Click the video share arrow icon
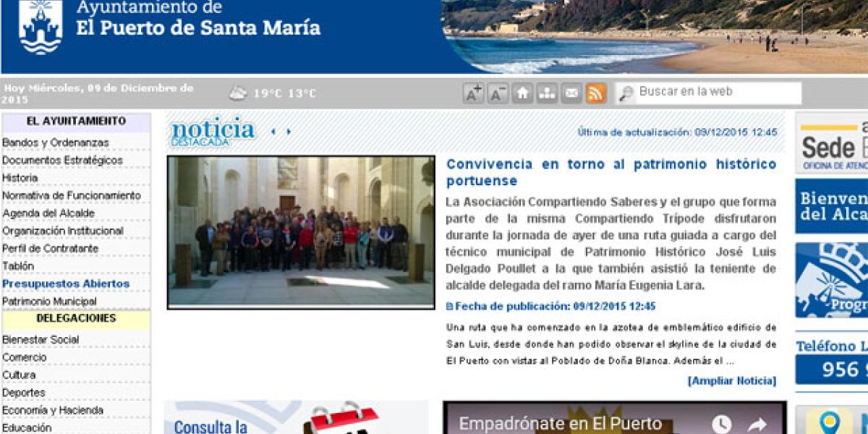Viewport: 868px width, 434px height. pos(757,424)
